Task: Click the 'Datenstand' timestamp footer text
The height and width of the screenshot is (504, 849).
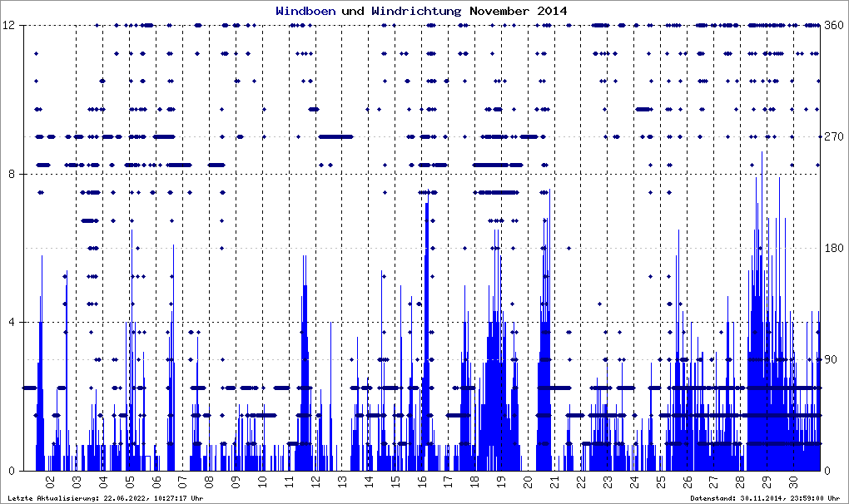Action: pyautogui.click(x=765, y=498)
